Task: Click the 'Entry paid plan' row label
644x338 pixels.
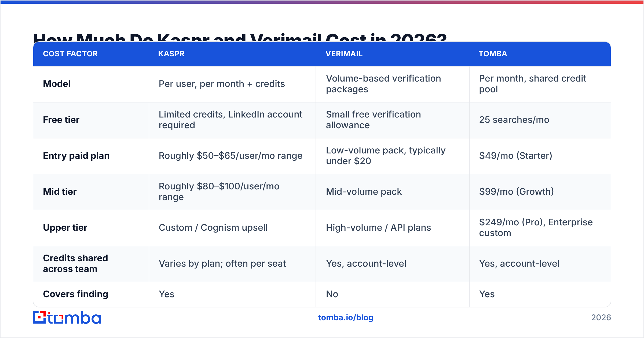Action: coord(76,156)
